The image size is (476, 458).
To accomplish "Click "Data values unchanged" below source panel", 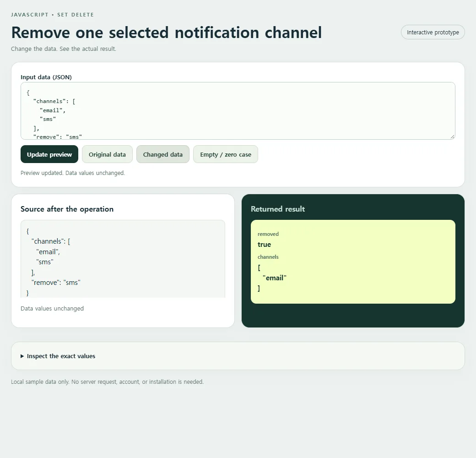I will [52, 309].
